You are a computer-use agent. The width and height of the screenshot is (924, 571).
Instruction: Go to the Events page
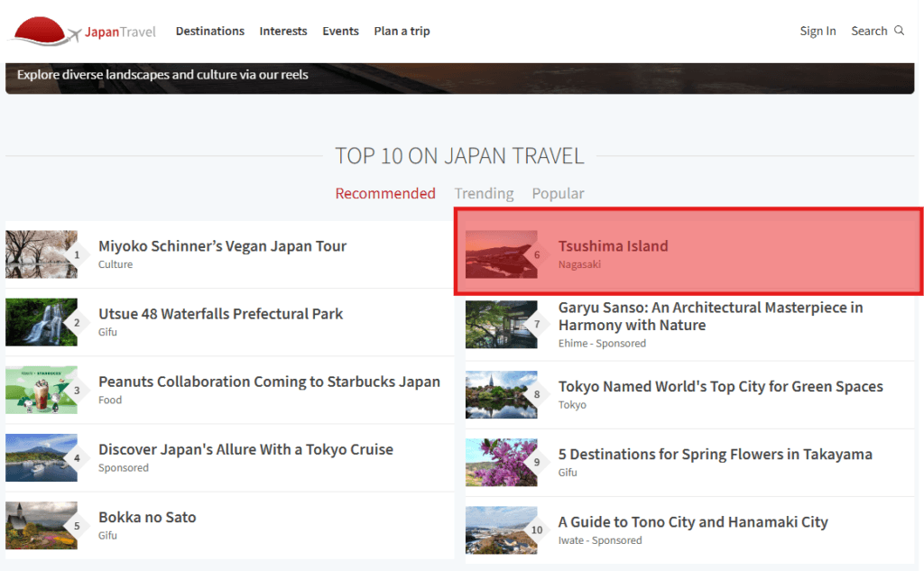click(340, 31)
